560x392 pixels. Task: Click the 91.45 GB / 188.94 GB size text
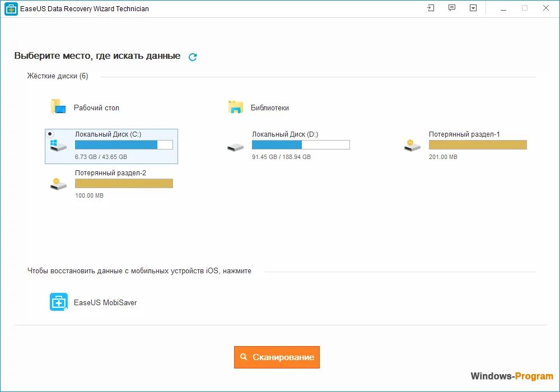tap(281, 157)
